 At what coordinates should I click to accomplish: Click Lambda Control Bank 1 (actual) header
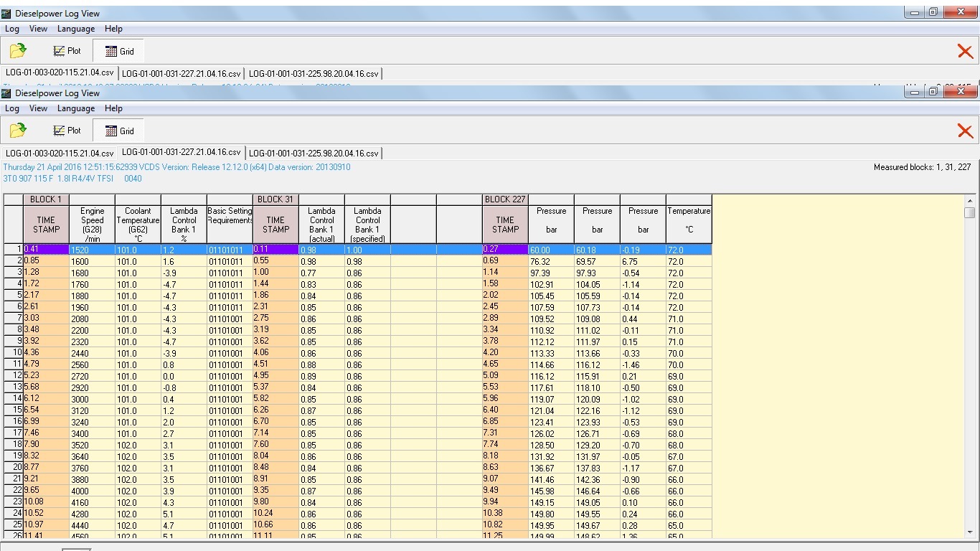point(321,224)
